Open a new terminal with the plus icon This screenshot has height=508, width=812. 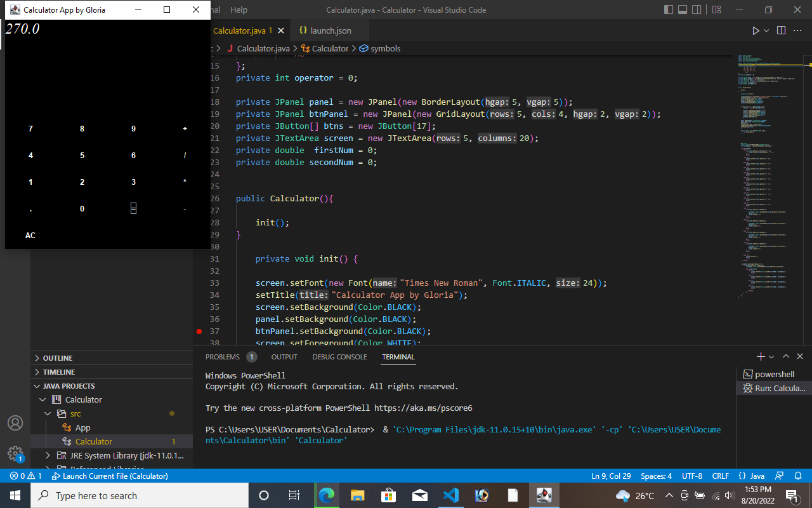click(x=759, y=356)
